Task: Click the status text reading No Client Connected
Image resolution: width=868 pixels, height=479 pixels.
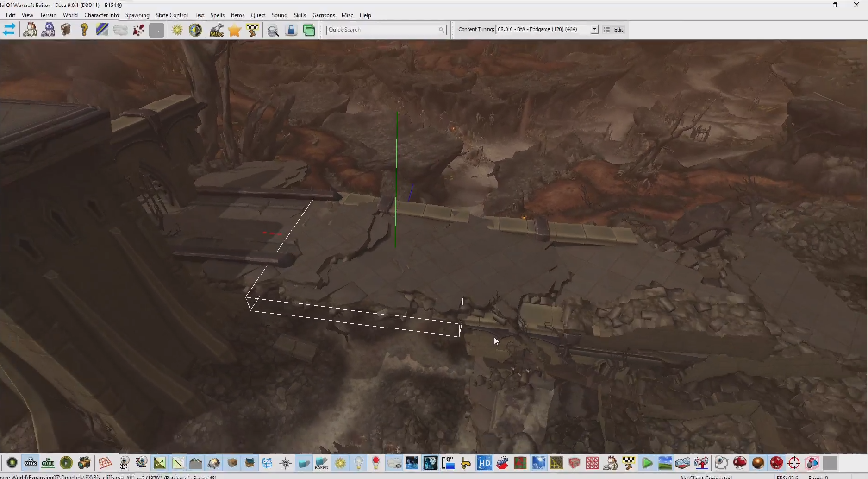Action: [706, 477]
